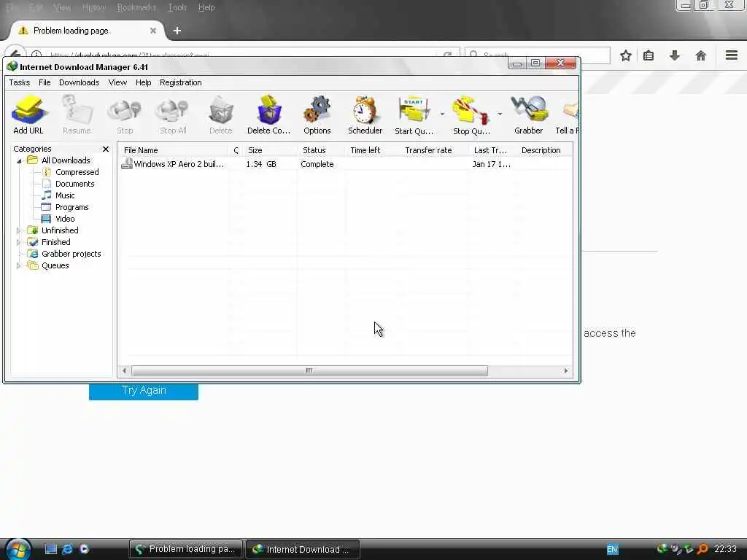Image resolution: width=747 pixels, height=560 pixels.
Task: Click the scrollbar right arrow
Action: coord(566,370)
